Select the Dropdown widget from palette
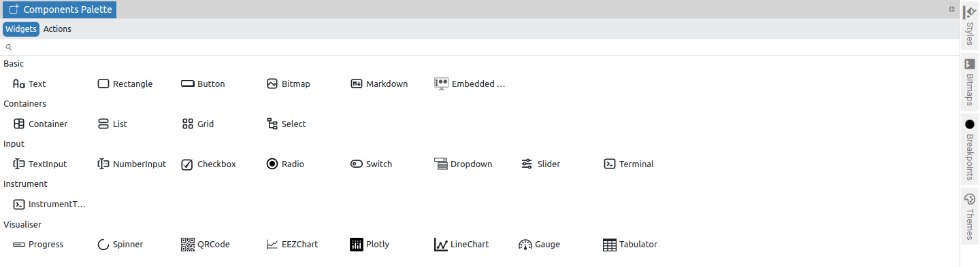 coord(463,164)
